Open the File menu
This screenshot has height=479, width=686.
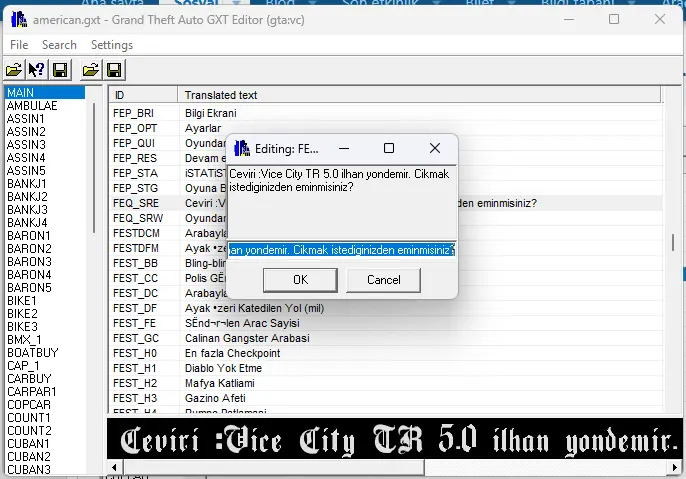tap(19, 45)
